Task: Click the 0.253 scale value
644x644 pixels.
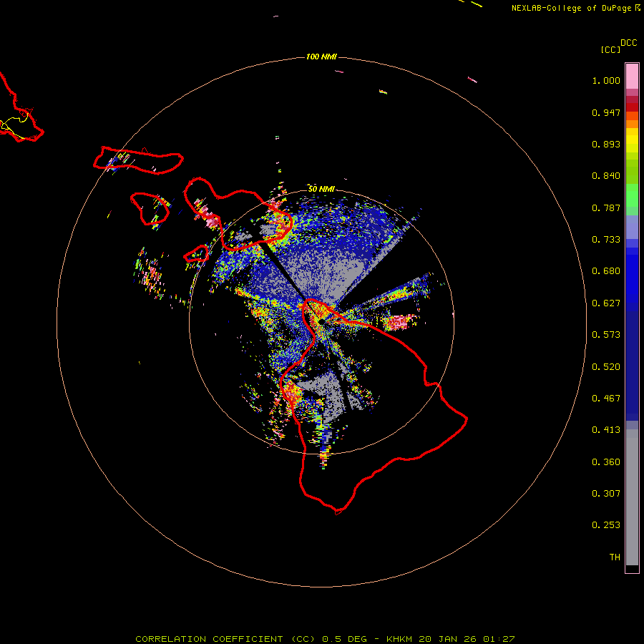Action: click(606, 525)
